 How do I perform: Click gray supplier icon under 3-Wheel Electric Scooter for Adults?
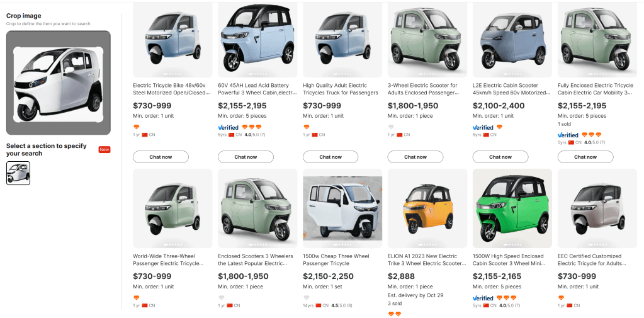(x=391, y=127)
